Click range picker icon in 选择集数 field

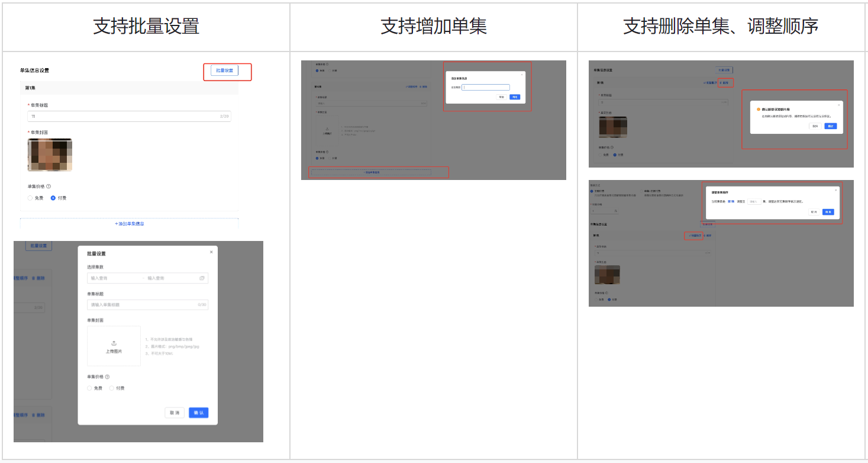(202, 278)
